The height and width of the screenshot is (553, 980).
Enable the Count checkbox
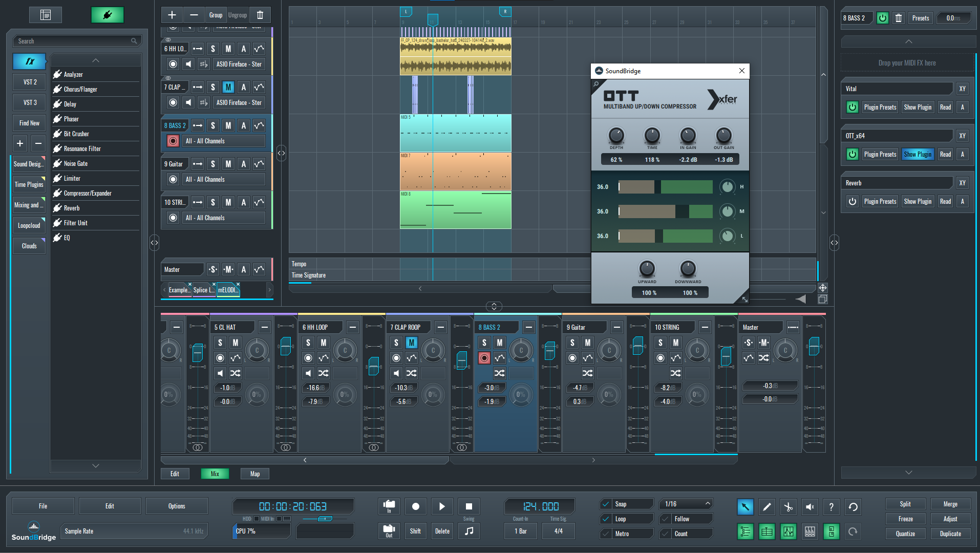point(666,534)
